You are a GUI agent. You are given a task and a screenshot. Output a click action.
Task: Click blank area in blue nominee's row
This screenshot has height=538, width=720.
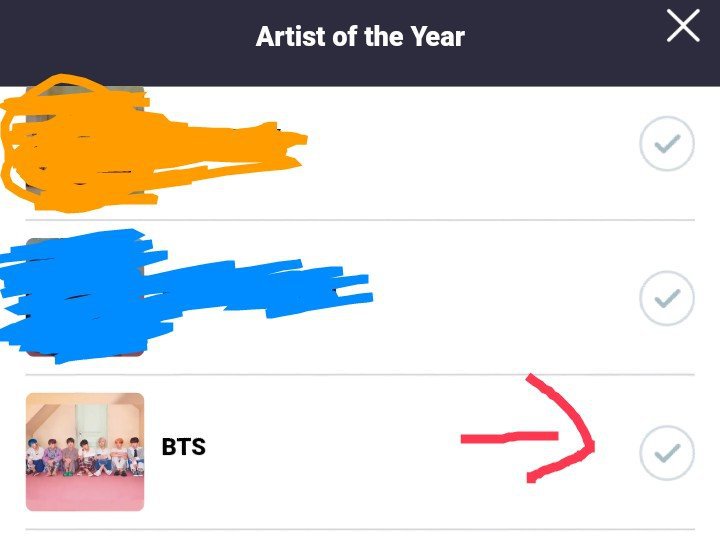505,298
